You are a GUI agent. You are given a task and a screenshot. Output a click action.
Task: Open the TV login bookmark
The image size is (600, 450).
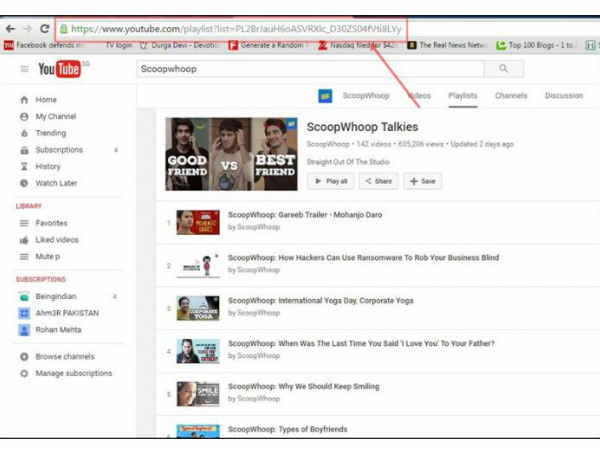tap(119, 45)
